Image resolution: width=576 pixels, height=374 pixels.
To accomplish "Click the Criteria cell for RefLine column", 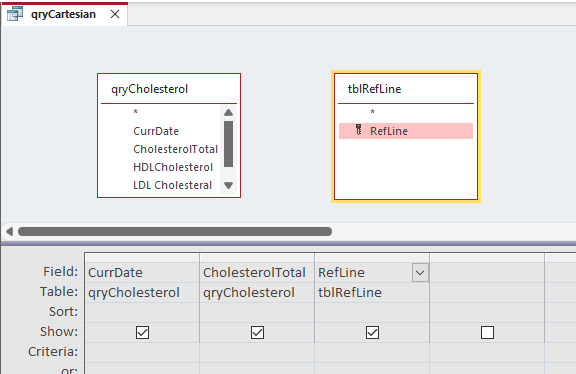I will 372,352.
